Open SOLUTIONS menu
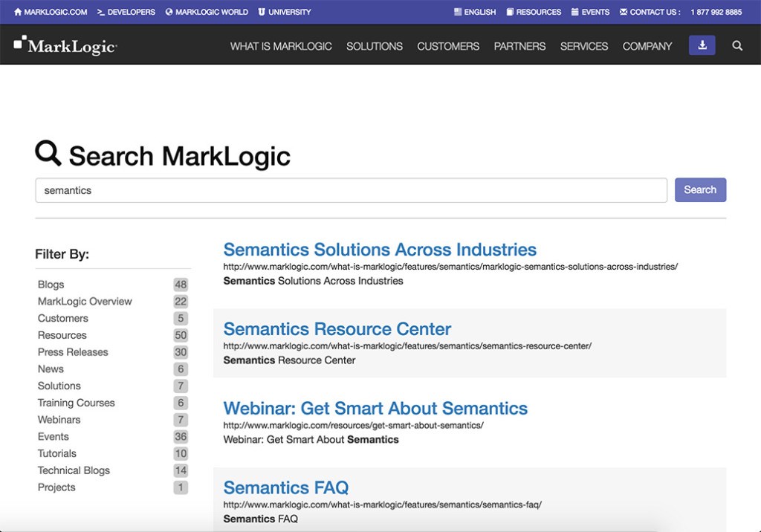Screen dimensions: 761x532 tap(375, 46)
